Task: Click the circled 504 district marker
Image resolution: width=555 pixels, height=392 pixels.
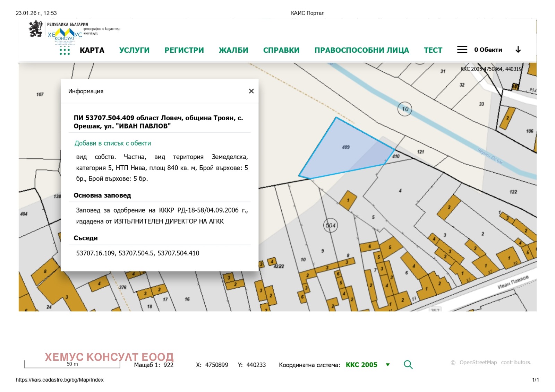Action: point(330,225)
